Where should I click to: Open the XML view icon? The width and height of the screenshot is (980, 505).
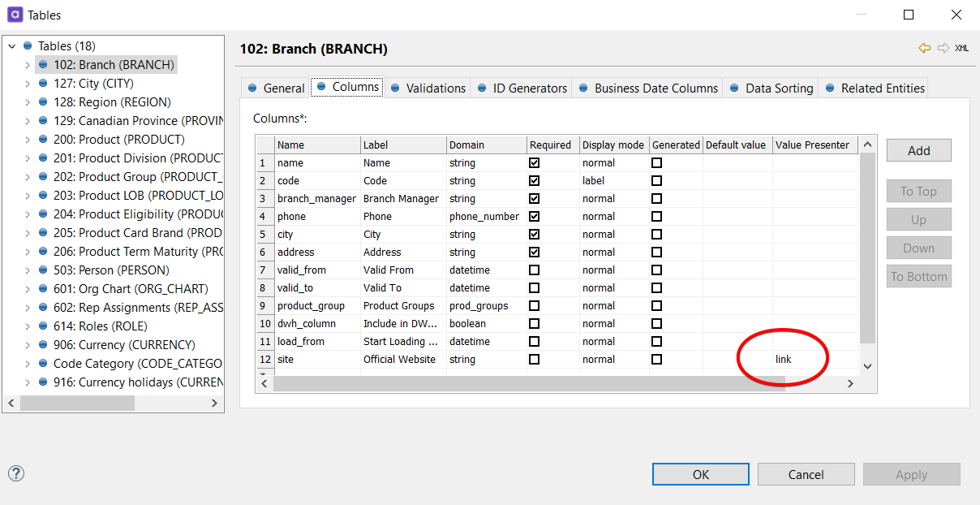pos(961,48)
